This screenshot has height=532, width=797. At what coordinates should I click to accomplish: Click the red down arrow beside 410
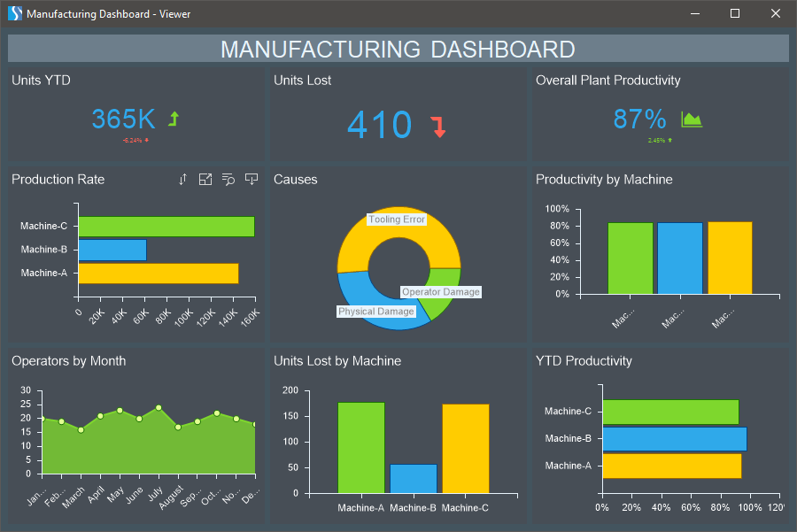point(438,127)
